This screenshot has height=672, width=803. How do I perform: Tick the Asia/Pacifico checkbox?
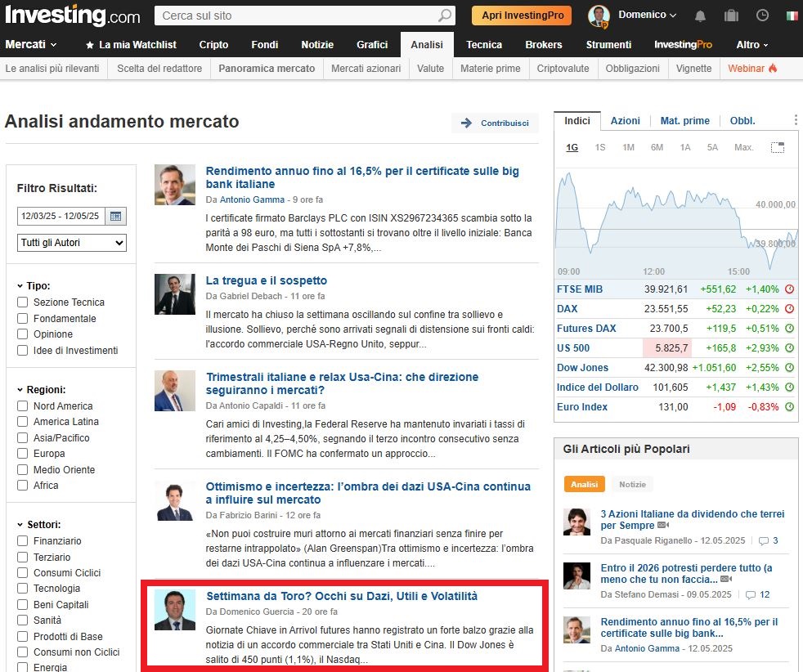pos(23,438)
